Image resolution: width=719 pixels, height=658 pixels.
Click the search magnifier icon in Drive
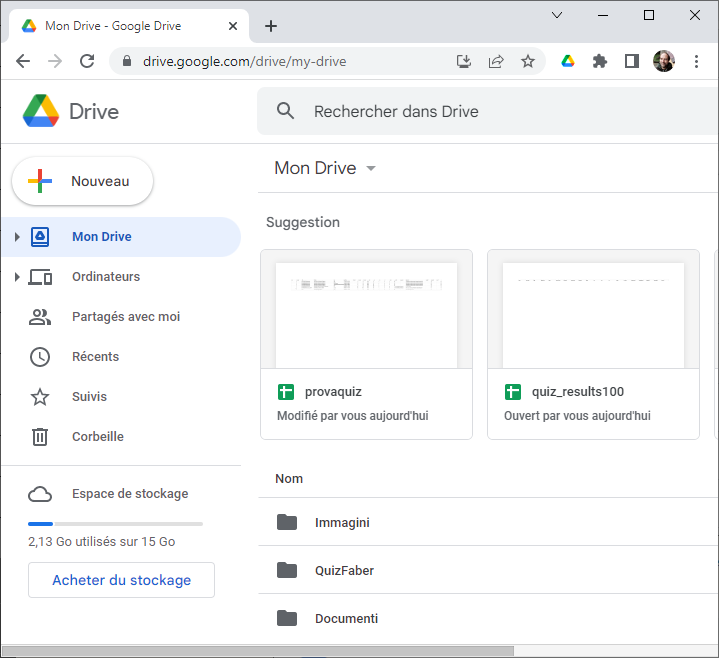click(286, 111)
